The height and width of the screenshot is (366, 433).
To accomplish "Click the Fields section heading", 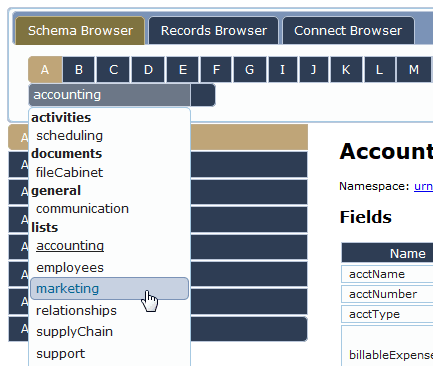I will (366, 217).
